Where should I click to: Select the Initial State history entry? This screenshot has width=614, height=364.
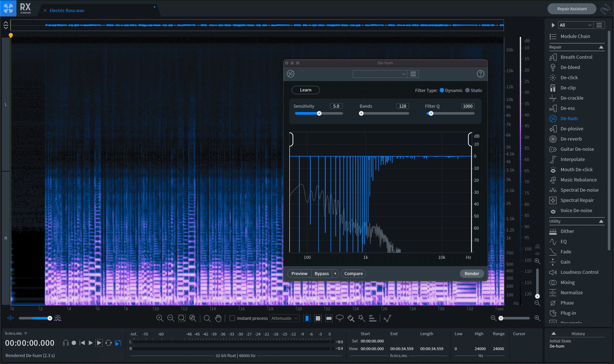[x=560, y=341]
